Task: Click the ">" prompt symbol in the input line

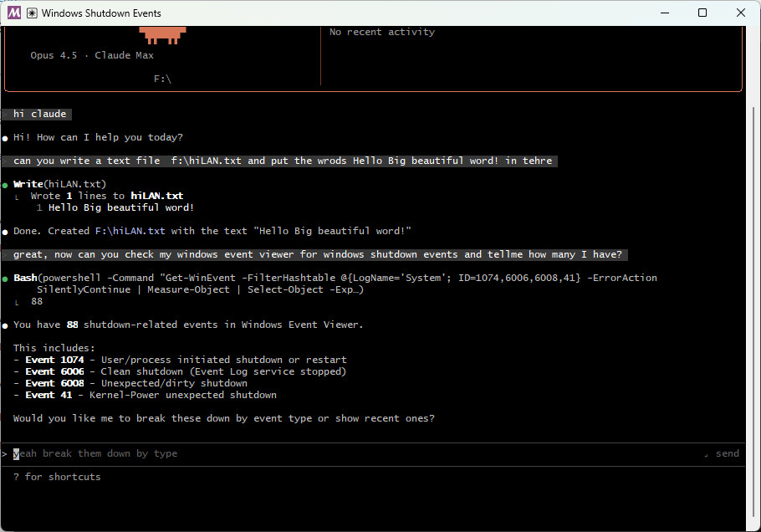Action: click(x=7, y=453)
